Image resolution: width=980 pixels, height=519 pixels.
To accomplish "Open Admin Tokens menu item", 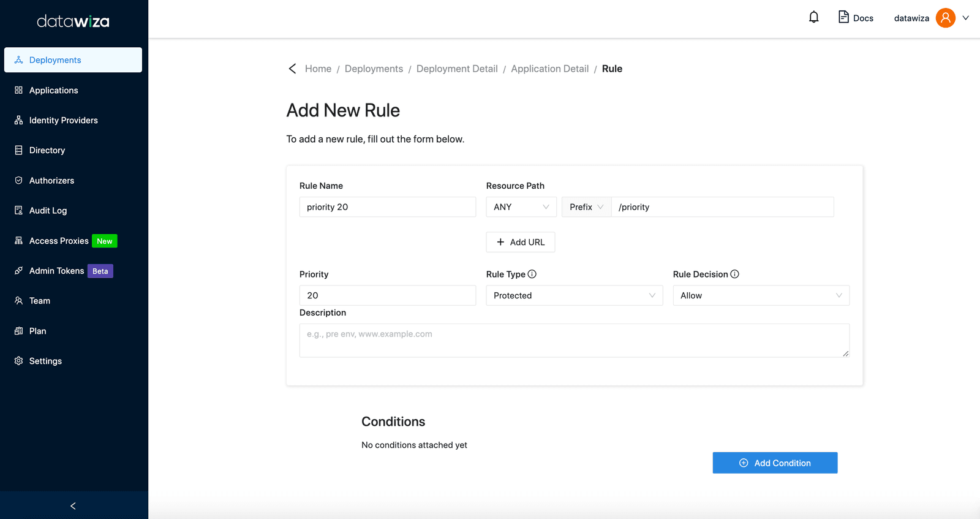I will [x=73, y=271].
